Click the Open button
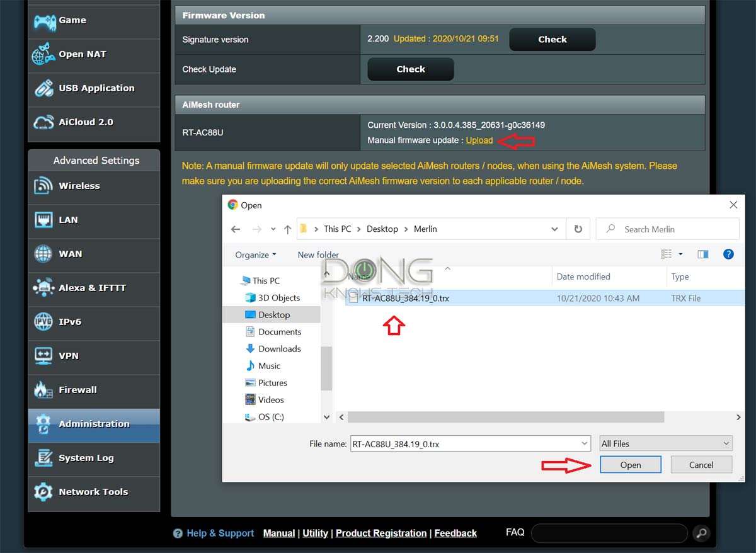 (631, 465)
